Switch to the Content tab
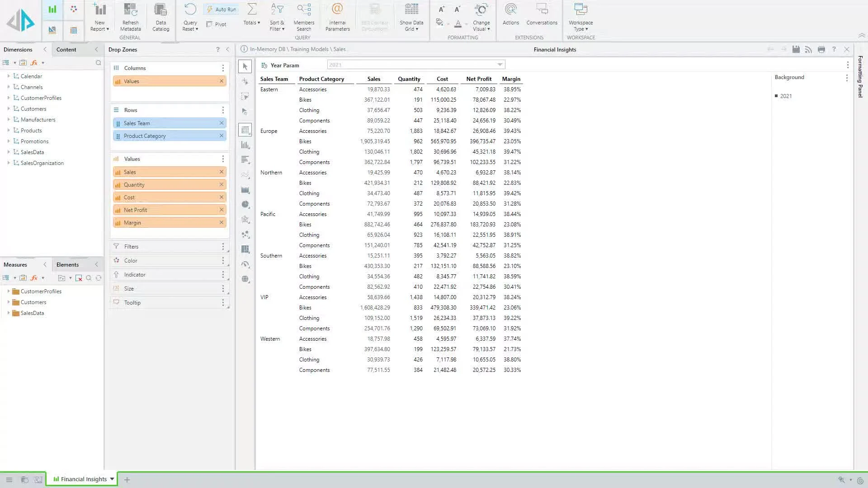This screenshot has width=868, height=488. (66, 49)
